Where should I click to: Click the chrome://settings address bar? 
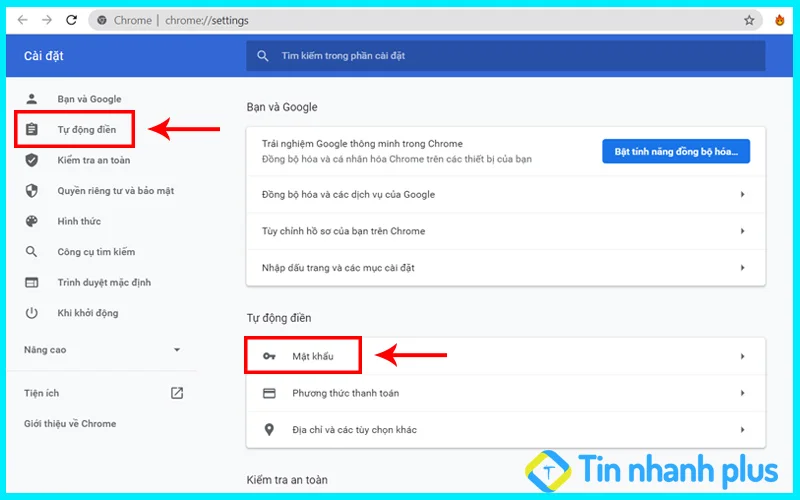click(426, 20)
